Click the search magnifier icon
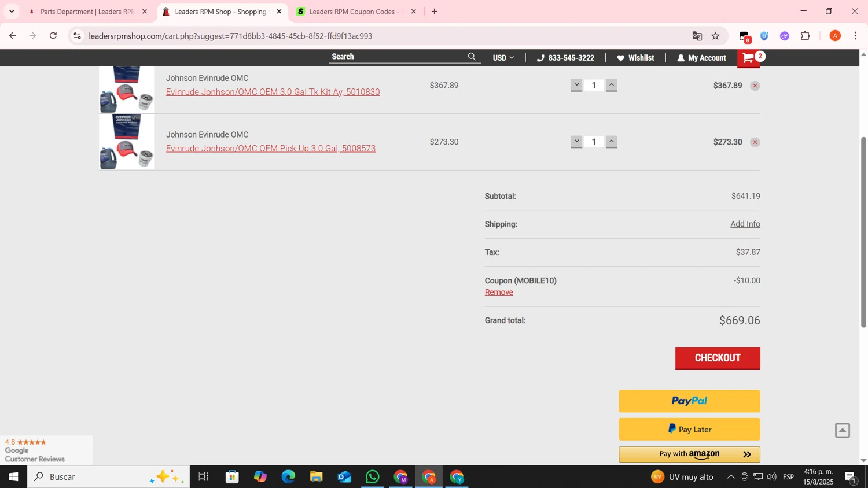 pos(472,57)
